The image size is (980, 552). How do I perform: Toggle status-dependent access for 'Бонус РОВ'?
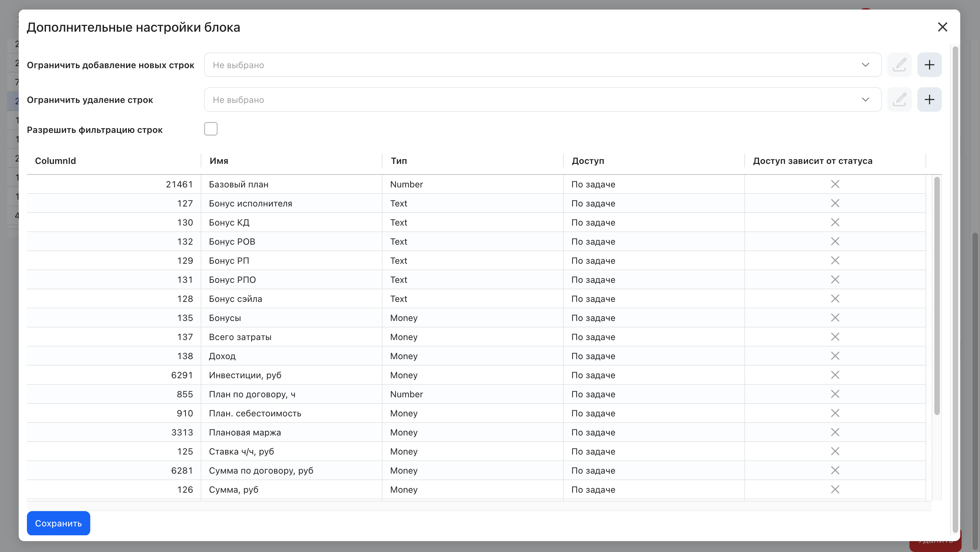click(835, 241)
